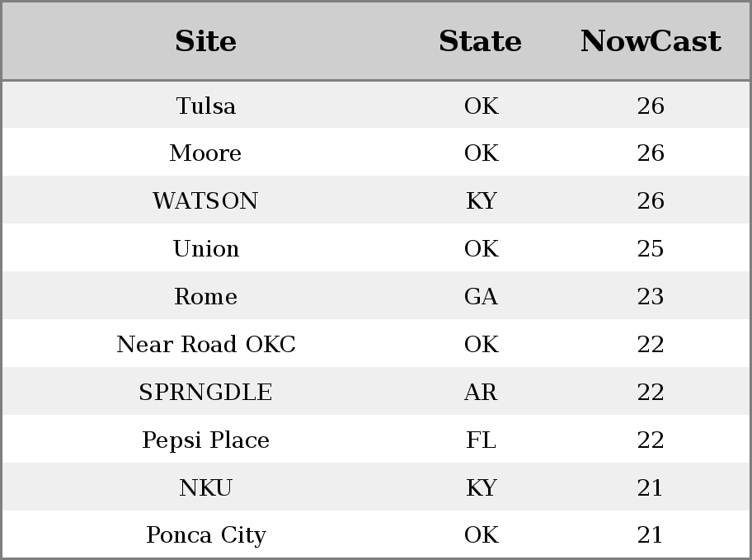Click the NowCast value 23

click(651, 296)
